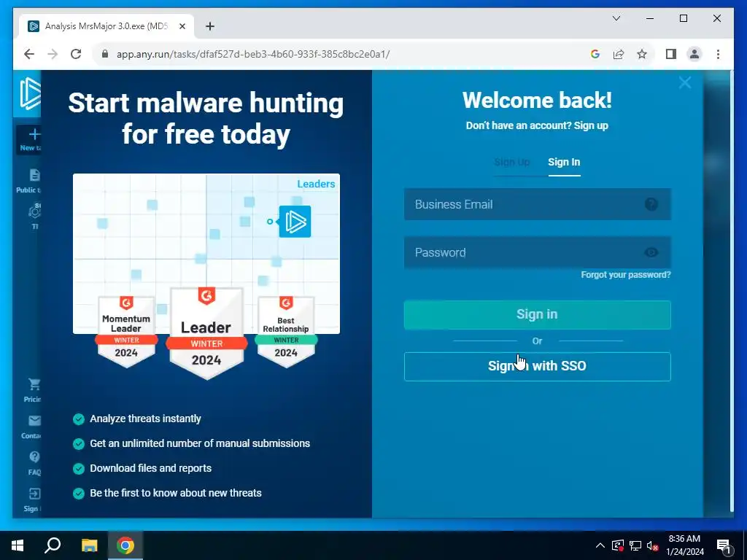Image resolution: width=747 pixels, height=560 pixels.
Task: Open New task plus icon in sidebar
Action: coord(34,134)
